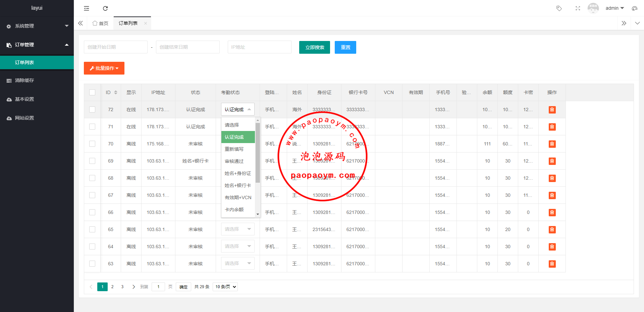Click the tag icon in header
The image size is (644, 312).
559,8
